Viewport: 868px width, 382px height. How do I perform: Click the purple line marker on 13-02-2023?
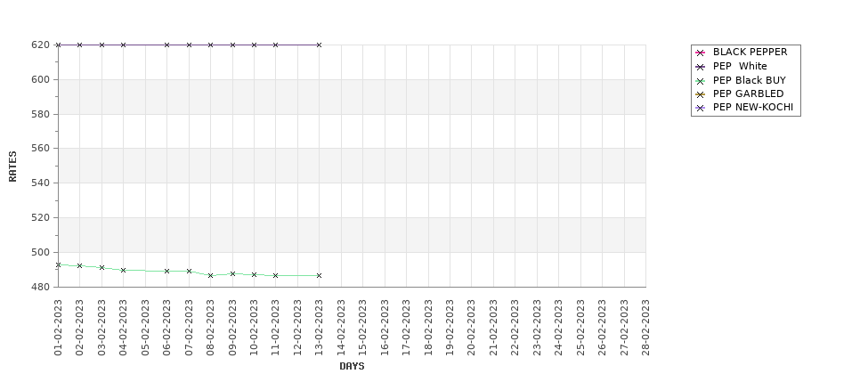(319, 45)
